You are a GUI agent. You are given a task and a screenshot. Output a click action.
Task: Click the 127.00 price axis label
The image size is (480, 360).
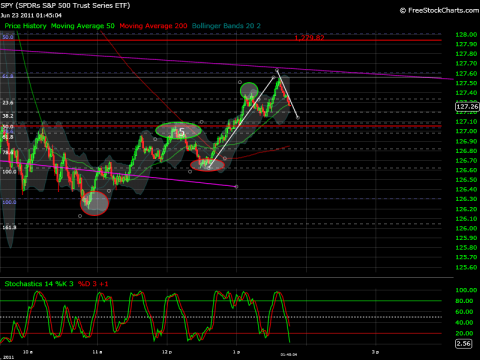[x=466, y=131]
